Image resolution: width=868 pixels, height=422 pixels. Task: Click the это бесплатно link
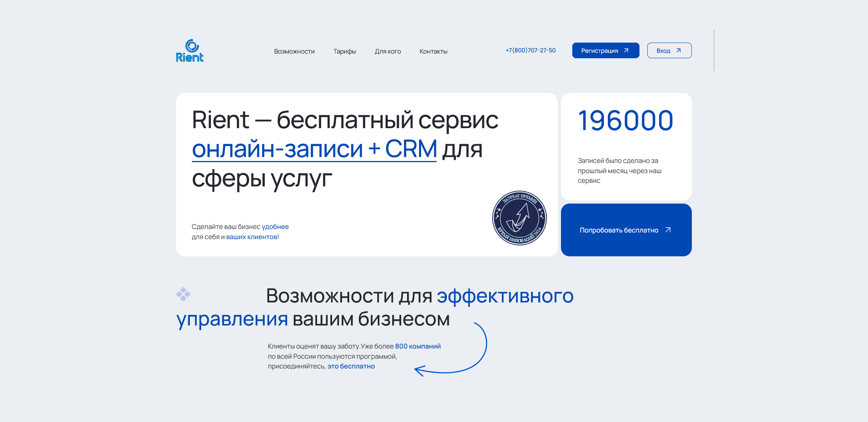pyautogui.click(x=351, y=366)
